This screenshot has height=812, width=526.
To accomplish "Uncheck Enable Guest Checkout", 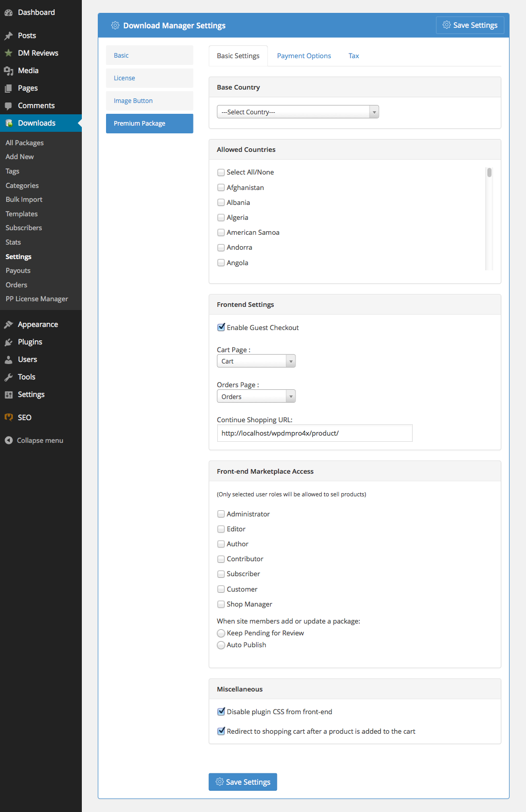I will click(221, 327).
